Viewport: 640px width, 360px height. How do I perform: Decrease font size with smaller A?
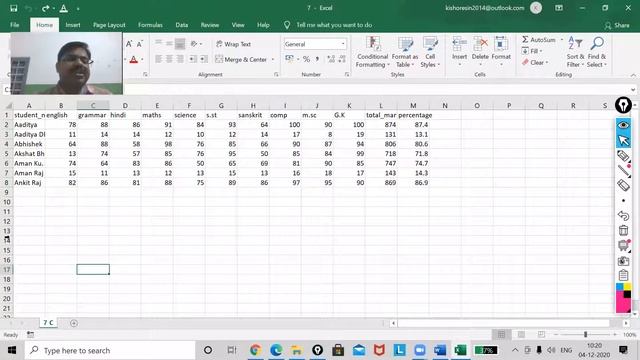[x=140, y=44]
